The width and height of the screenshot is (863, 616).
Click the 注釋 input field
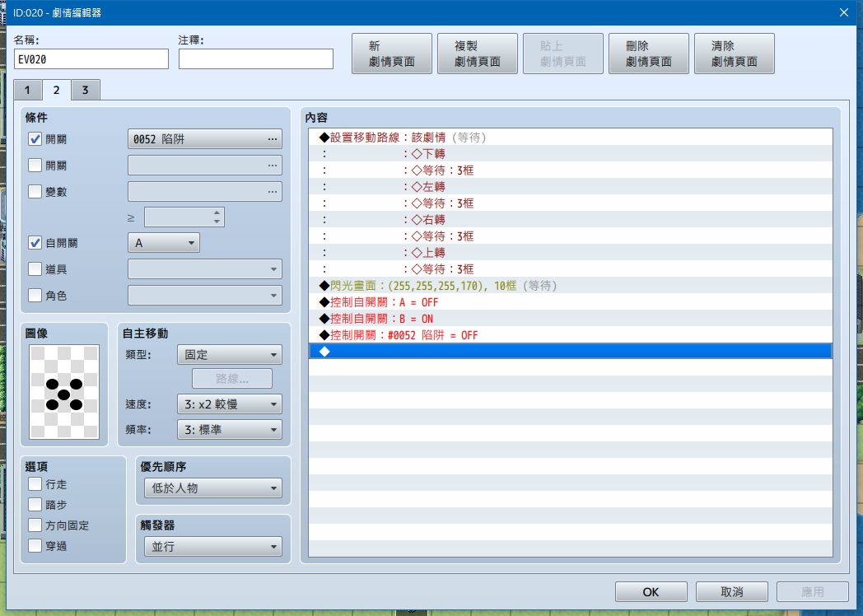pos(256,59)
